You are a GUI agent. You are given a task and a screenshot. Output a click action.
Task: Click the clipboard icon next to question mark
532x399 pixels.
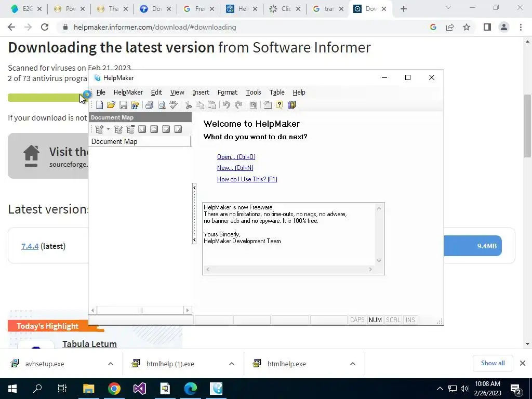[268, 105]
